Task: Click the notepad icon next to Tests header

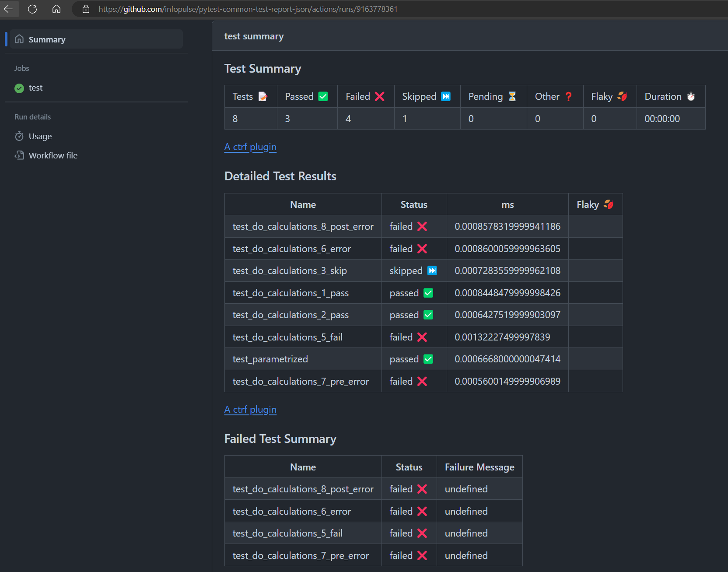Action: [x=262, y=96]
